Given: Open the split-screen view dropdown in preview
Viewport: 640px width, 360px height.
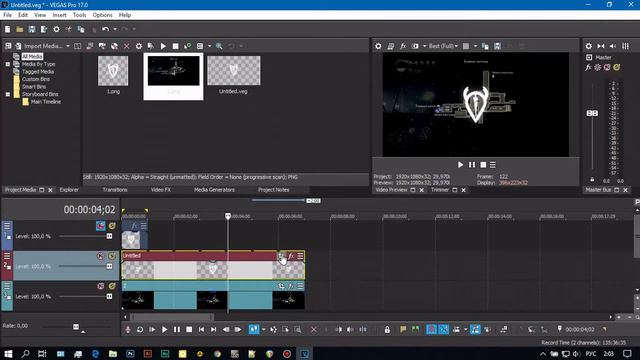Looking at the screenshot, I should click(424, 46).
